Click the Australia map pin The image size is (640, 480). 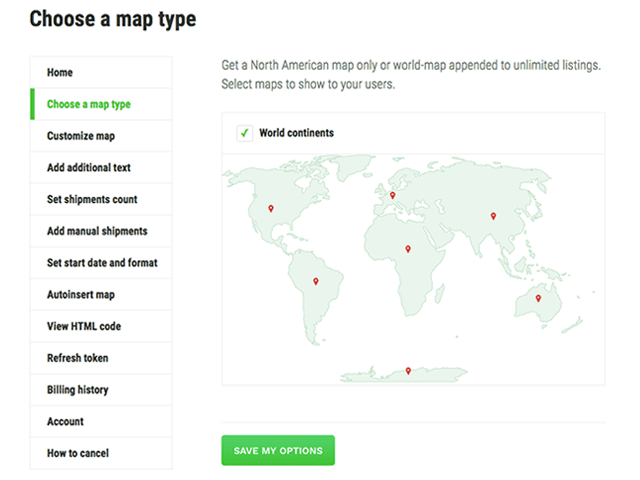538,298
